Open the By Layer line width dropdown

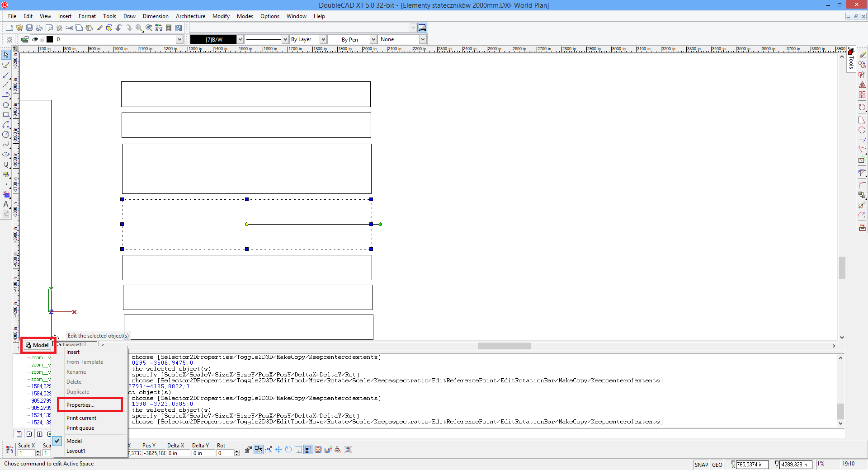click(x=323, y=39)
